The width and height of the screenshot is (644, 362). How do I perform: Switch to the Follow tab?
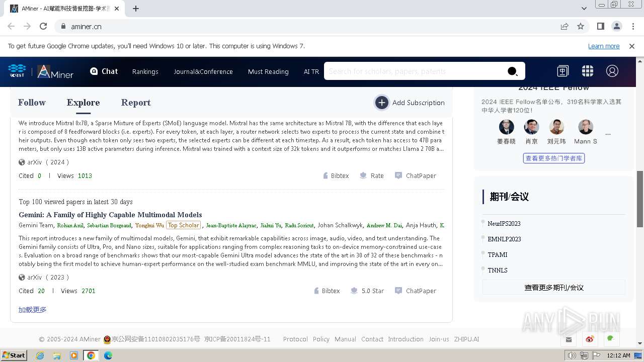(32, 103)
